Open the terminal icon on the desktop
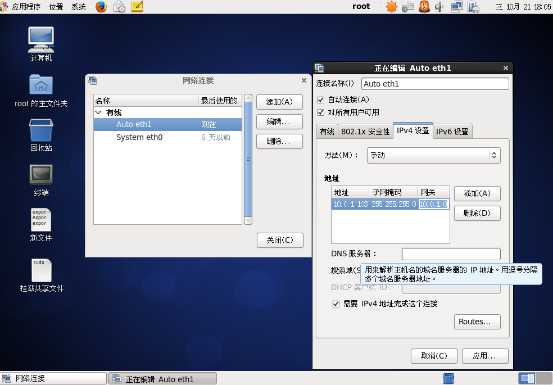 pyautogui.click(x=41, y=180)
